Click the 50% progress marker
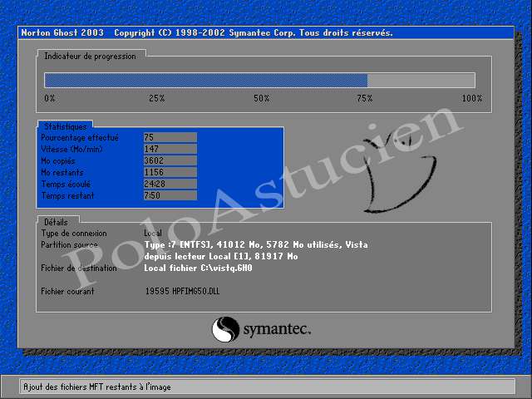This screenshot has height=399, width=532. point(262,98)
